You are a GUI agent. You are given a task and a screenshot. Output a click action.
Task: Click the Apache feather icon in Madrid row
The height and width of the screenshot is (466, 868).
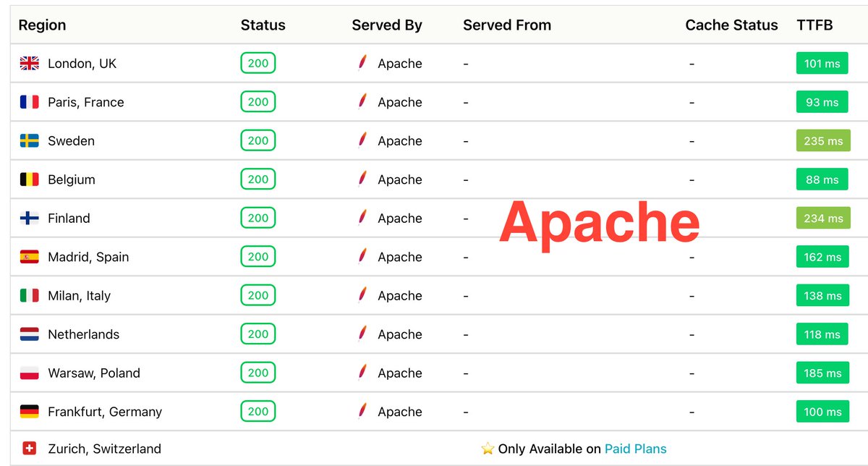click(362, 256)
